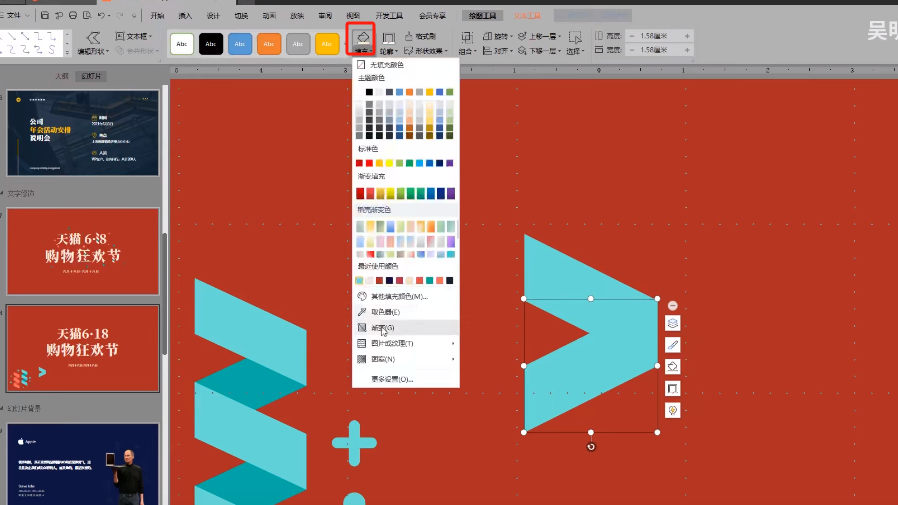This screenshot has width=898, height=505.
Task: Switch to Outline (大纲) pane tab
Action: coord(62,76)
